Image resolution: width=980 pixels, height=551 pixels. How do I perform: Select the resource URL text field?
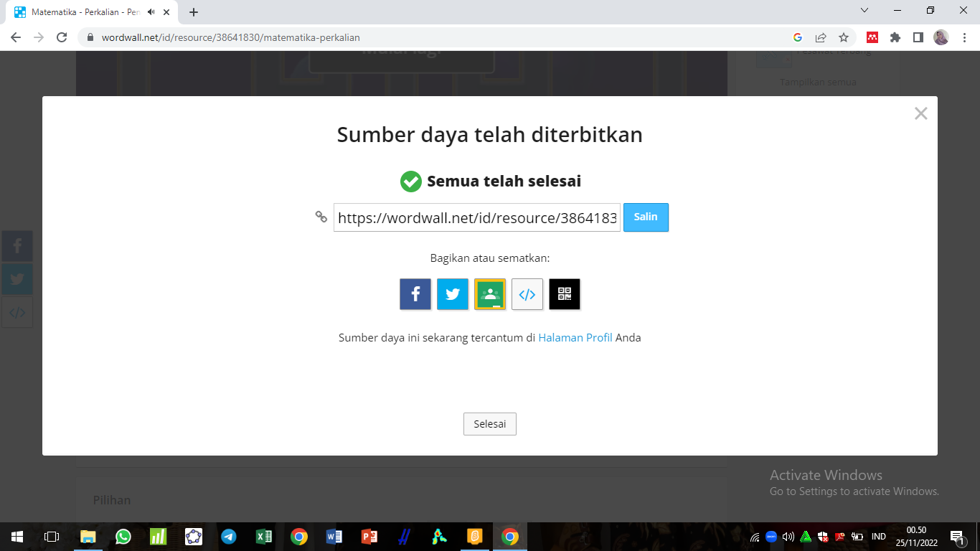click(477, 217)
